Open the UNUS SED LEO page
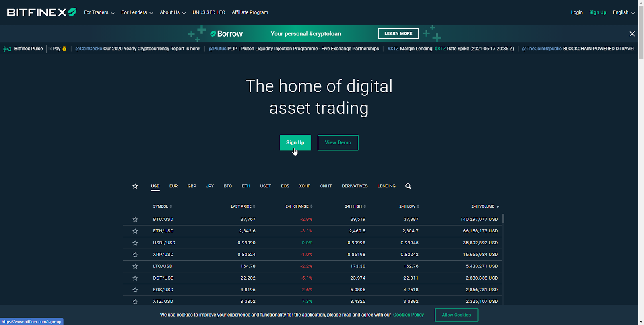The image size is (644, 325). (209, 12)
